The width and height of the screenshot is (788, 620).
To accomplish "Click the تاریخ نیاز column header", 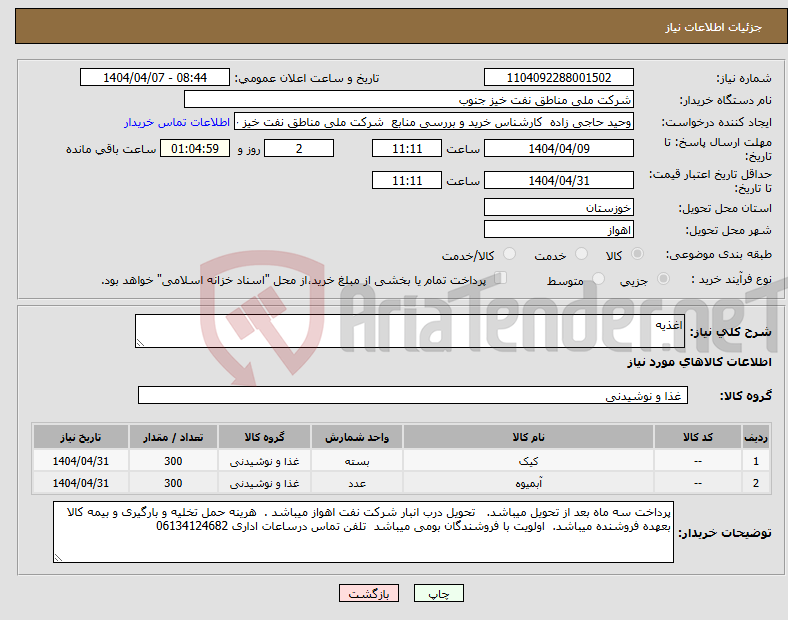I will 81,437.
